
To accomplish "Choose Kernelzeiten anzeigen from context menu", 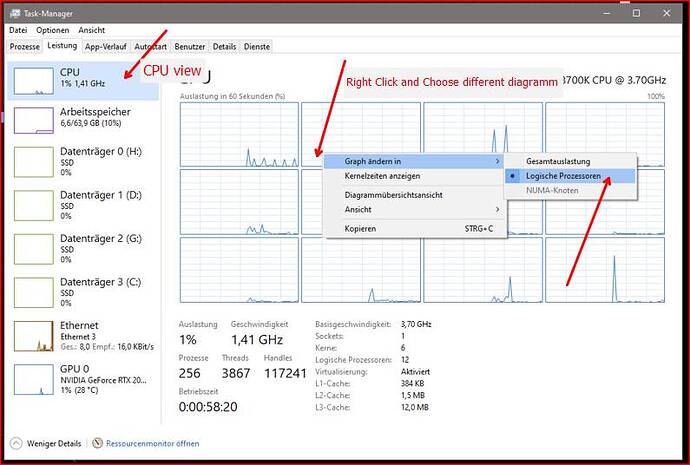I will pos(415,176).
